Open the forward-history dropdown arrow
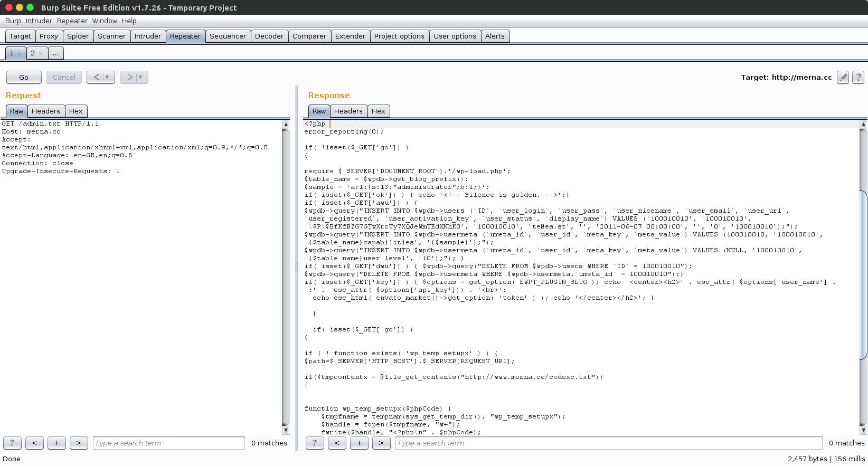 141,77
